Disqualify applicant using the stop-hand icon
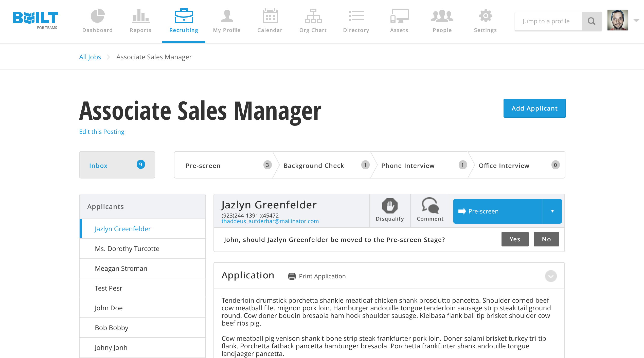Image resolution: width=644 pixels, height=358 pixels. pos(390,206)
